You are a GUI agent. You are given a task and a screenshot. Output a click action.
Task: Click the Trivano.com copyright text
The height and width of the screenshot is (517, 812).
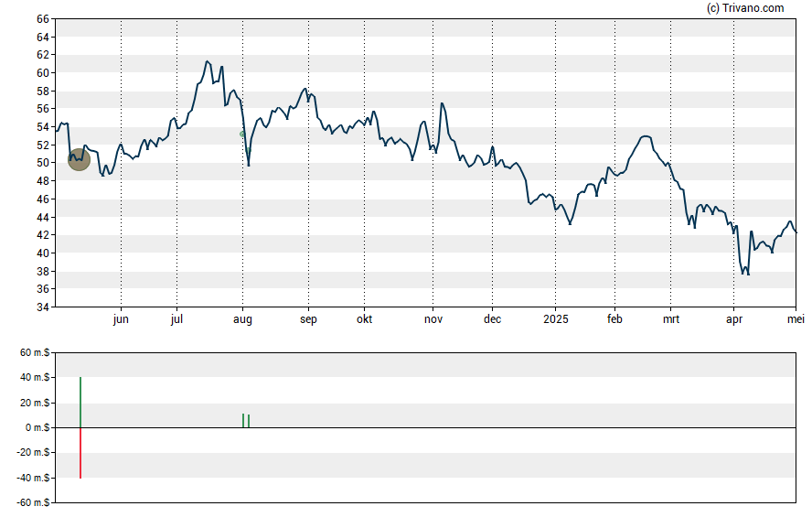[745, 7]
